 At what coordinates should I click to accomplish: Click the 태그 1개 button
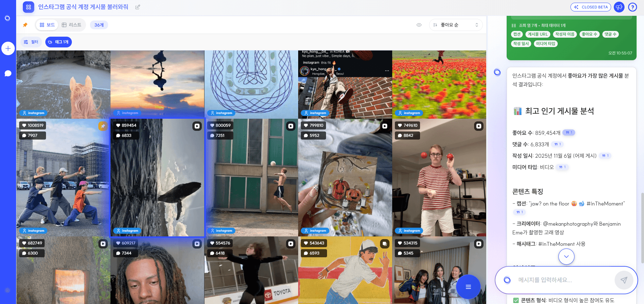[58, 42]
